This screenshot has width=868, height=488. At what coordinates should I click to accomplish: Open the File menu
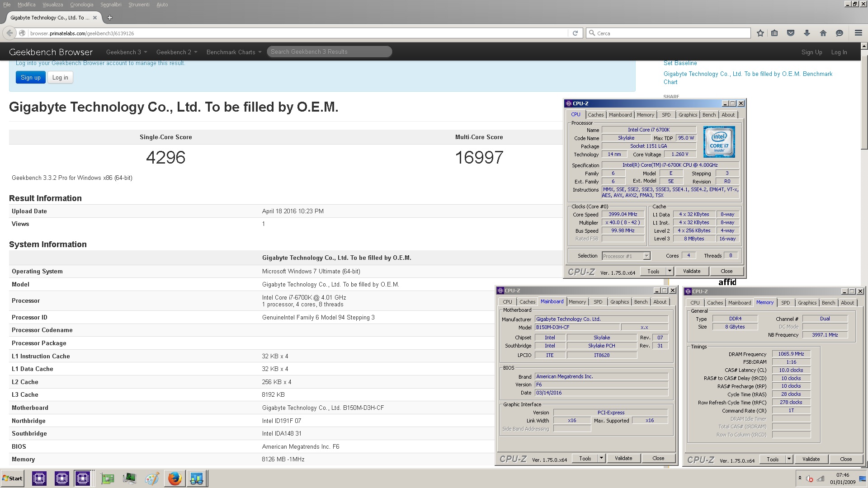[x=7, y=5]
